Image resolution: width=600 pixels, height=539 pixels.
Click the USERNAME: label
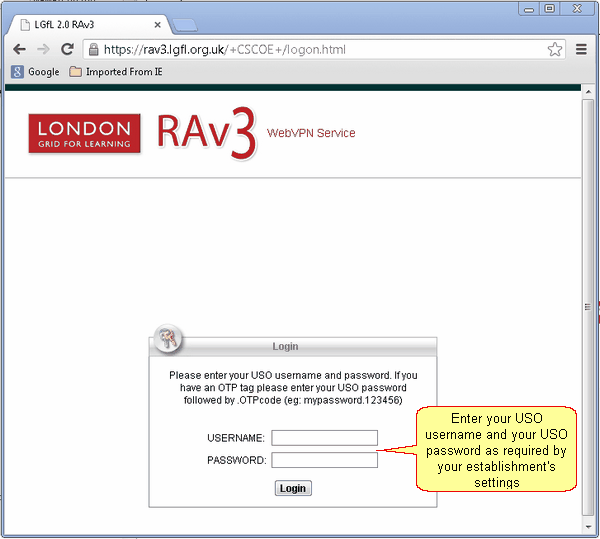point(236,438)
